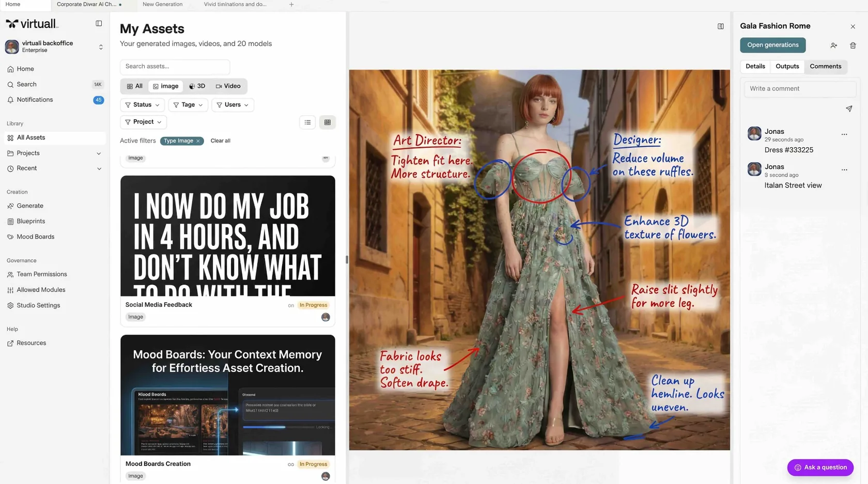Select the 3D asset type filter
The width and height of the screenshot is (868, 484).
tap(197, 86)
